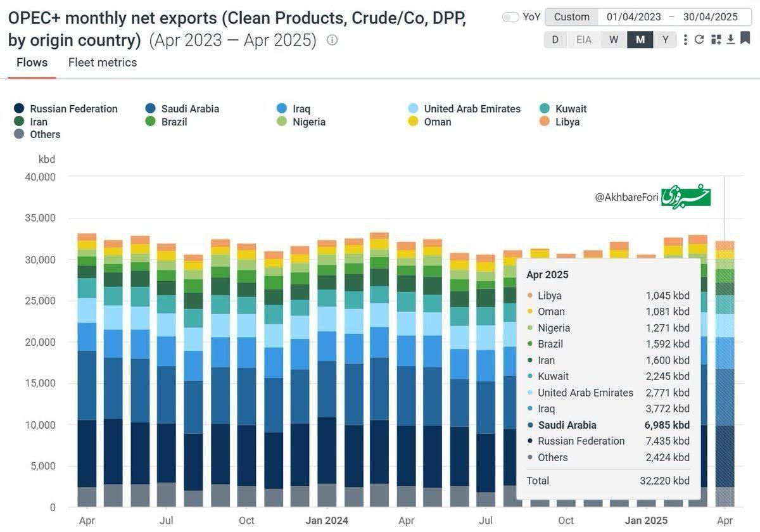Toggle the YoY switch

(x=510, y=17)
